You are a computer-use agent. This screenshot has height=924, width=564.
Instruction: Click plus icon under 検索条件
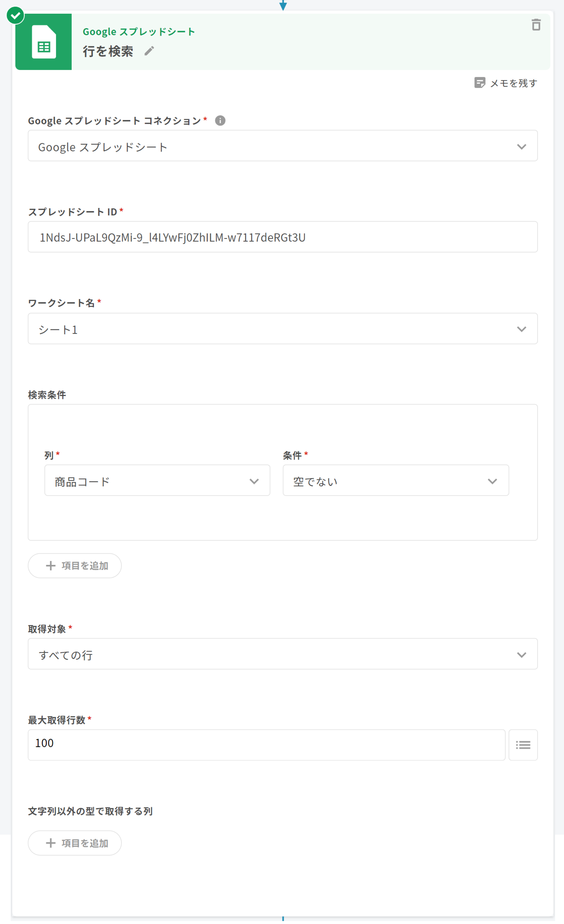click(x=51, y=565)
